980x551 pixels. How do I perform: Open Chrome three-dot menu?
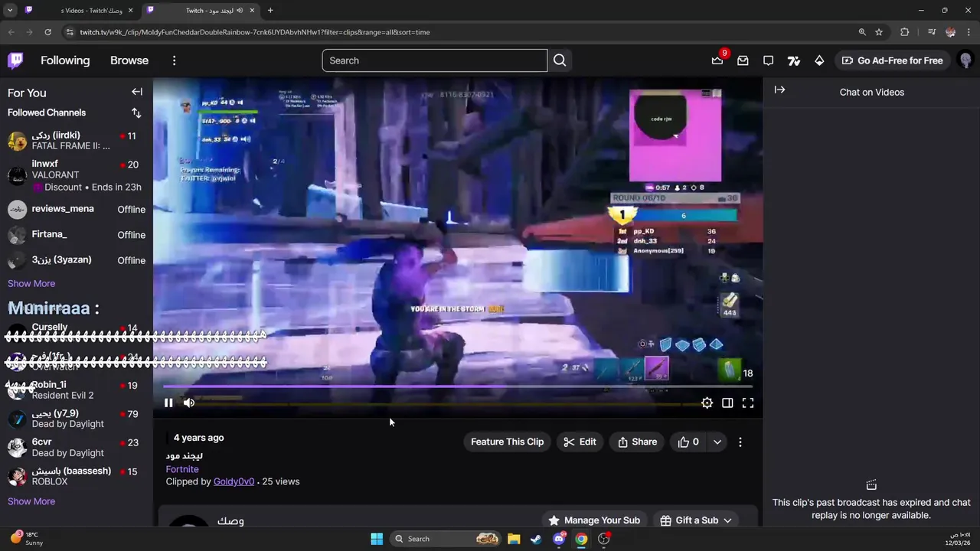click(x=969, y=32)
